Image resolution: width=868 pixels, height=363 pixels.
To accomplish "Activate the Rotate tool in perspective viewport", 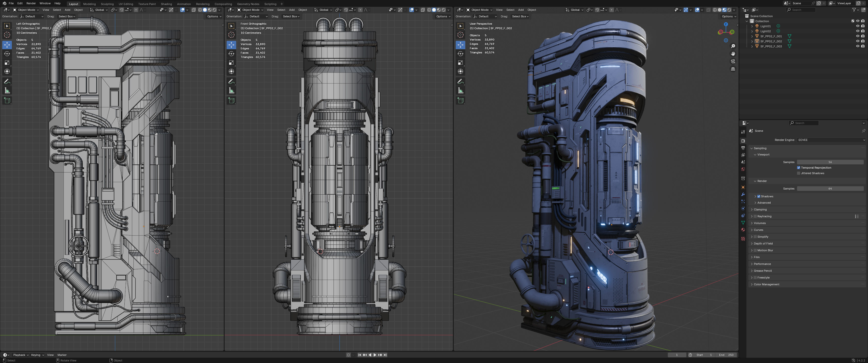I will pyautogui.click(x=460, y=53).
